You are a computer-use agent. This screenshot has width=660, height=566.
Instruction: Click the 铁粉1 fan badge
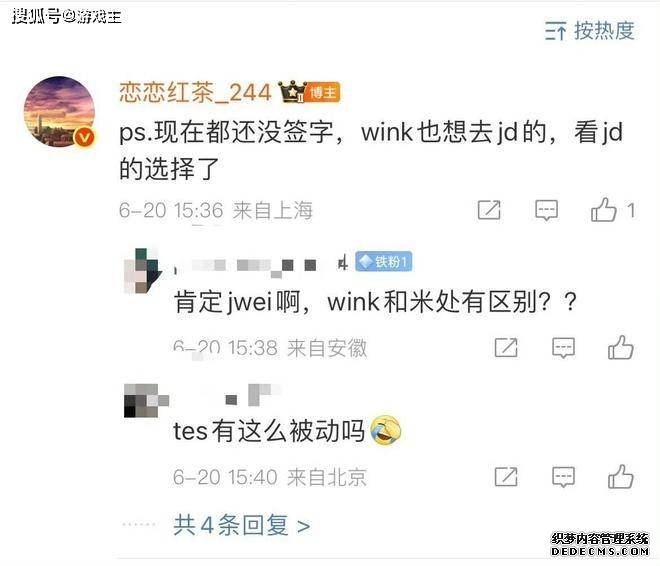coord(383,261)
